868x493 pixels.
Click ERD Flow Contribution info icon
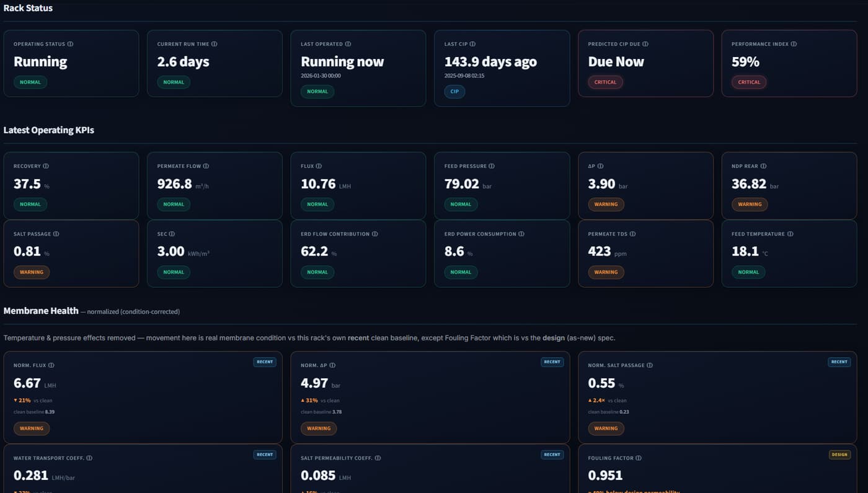[x=374, y=234]
